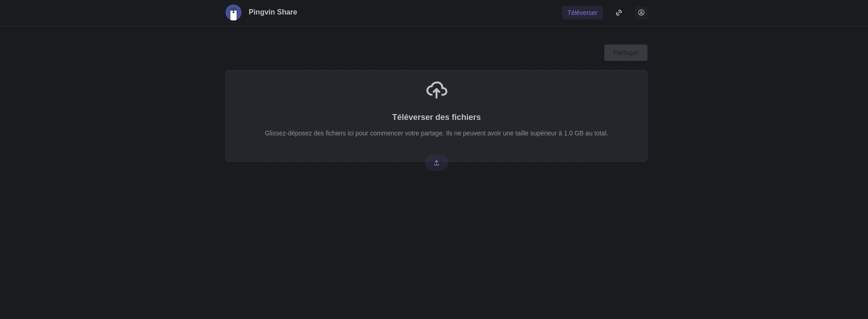Go to the home page via penguin avatar
This screenshot has height=319, width=868.
tap(233, 13)
